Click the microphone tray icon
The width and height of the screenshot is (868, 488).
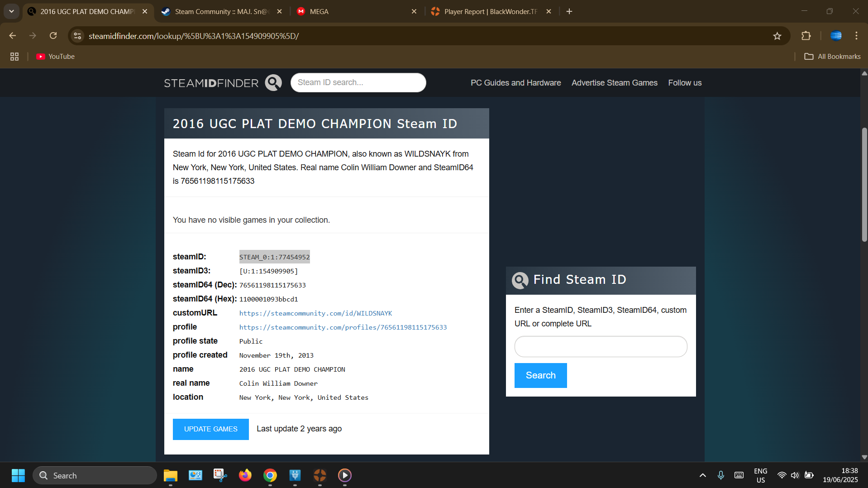point(721,475)
